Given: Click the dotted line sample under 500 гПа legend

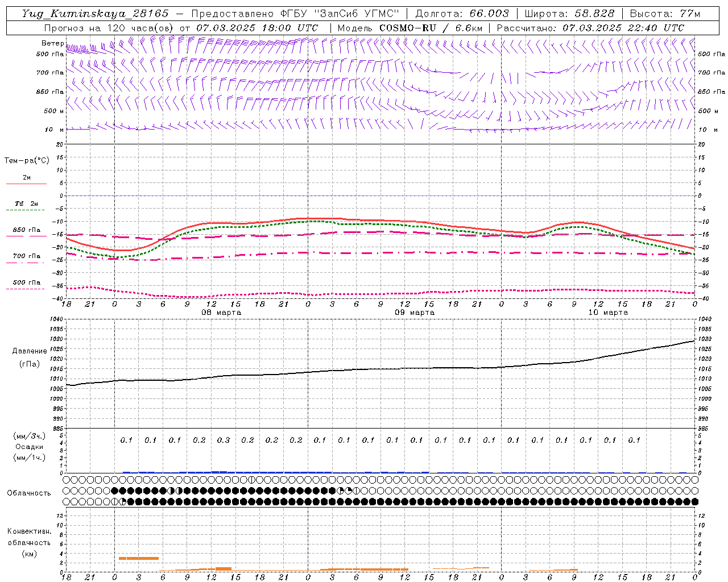Looking at the screenshot, I should (x=25, y=289).
